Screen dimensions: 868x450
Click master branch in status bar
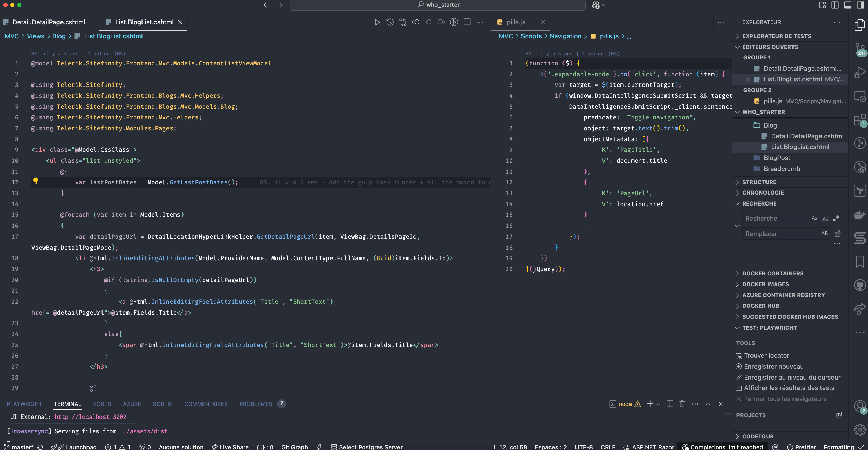19,447
